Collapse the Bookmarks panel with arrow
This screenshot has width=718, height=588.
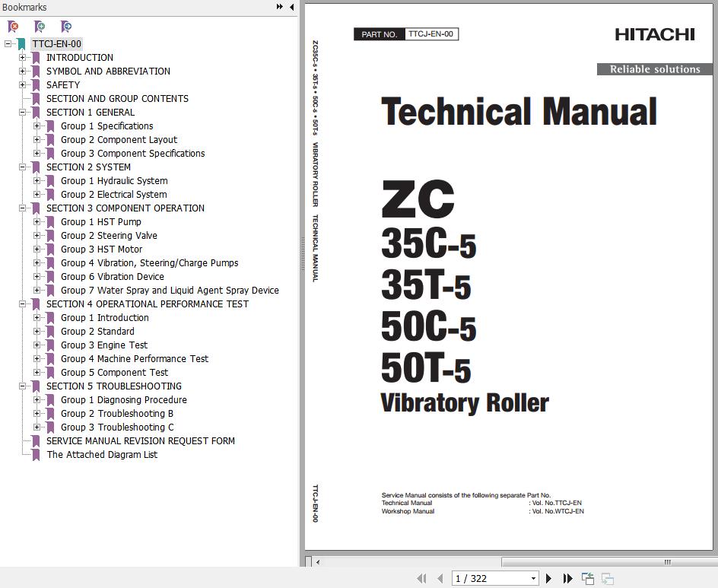pyautogui.click(x=292, y=7)
